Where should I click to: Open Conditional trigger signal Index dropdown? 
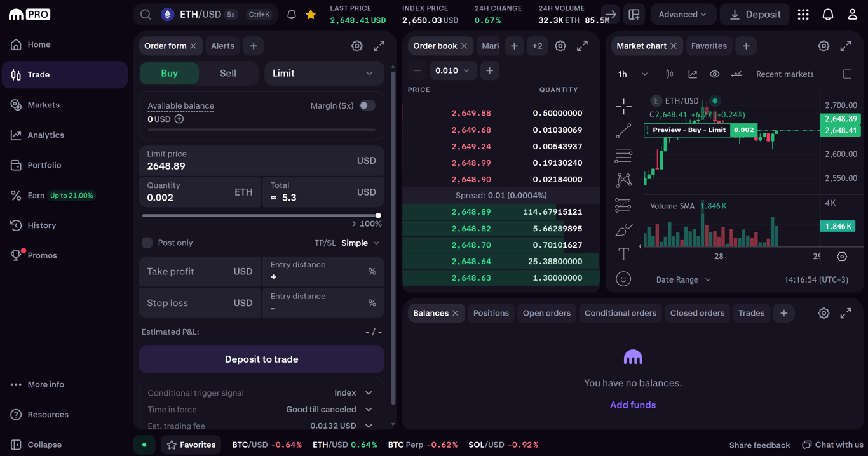353,393
